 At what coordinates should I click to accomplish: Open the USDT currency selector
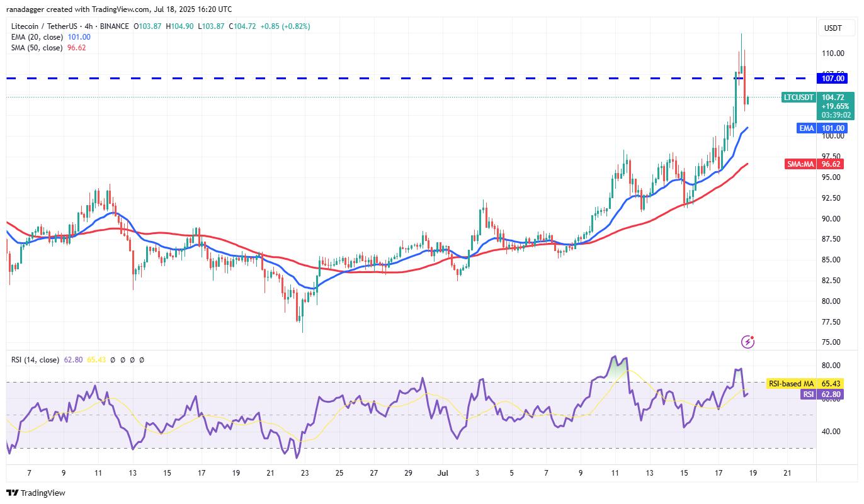[833, 28]
